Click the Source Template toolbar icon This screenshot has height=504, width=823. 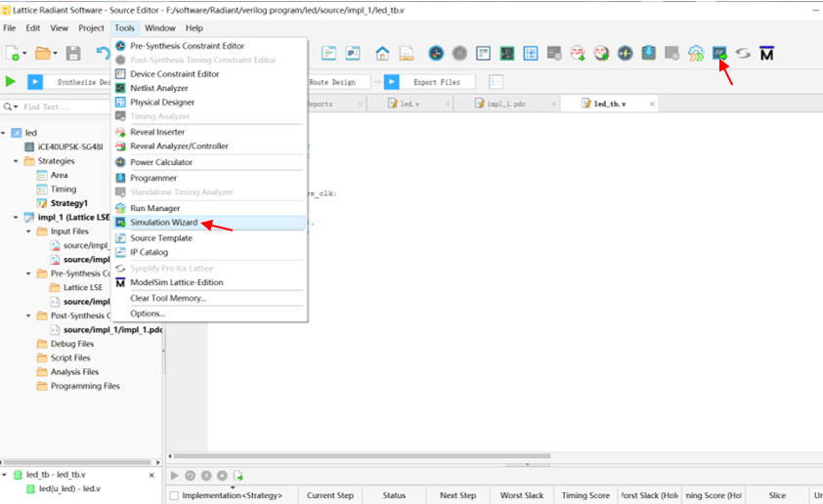(329, 53)
